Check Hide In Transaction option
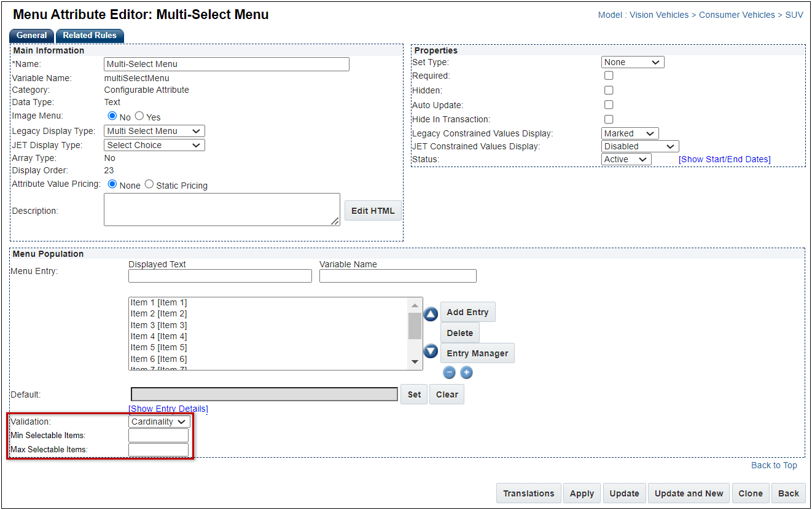This screenshot has height=510, width=812. 609,119
